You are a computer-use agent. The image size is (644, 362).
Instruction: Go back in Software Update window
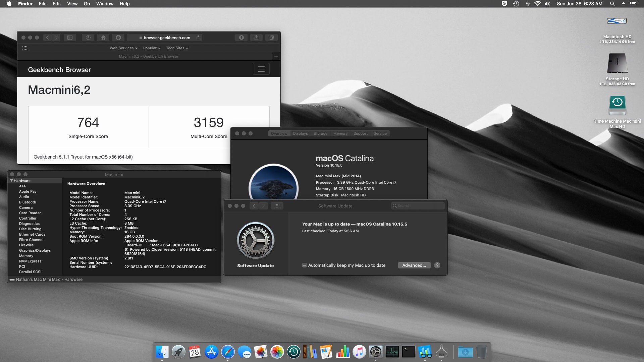tap(254, 206)
